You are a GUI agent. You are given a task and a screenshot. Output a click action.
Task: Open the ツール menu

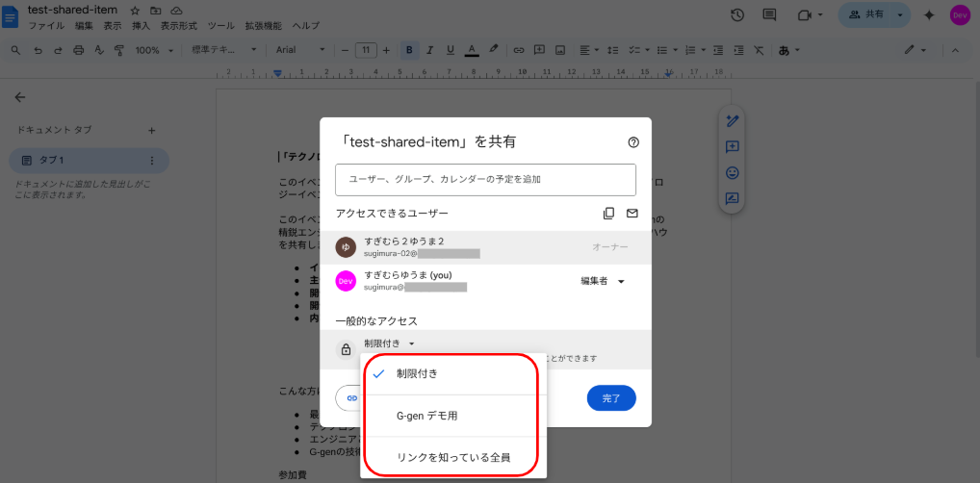click(x=221, y=26)
